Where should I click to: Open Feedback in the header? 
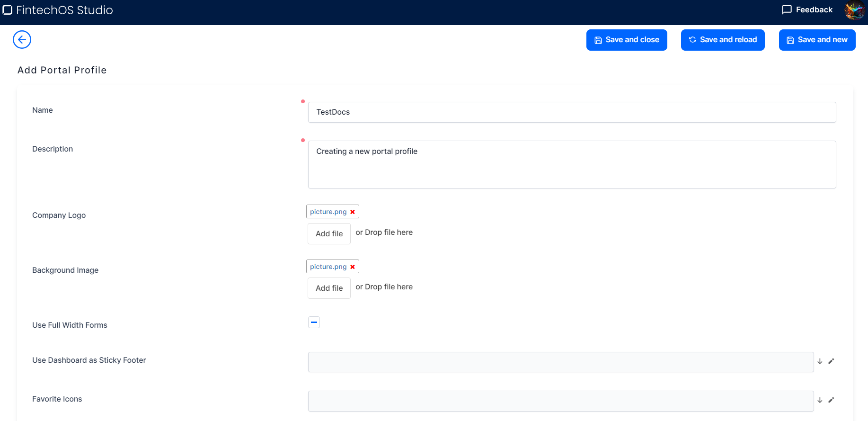click(807, 10)
